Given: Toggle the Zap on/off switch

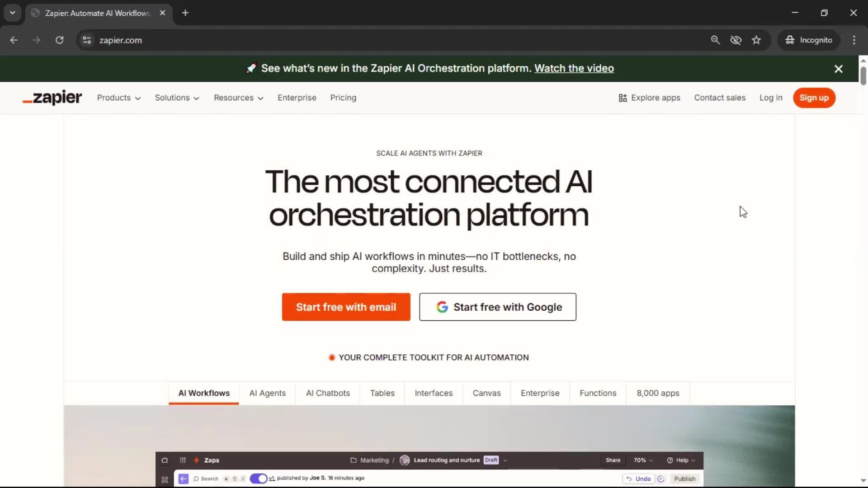Looking at the screenshot, I should 259,479.
